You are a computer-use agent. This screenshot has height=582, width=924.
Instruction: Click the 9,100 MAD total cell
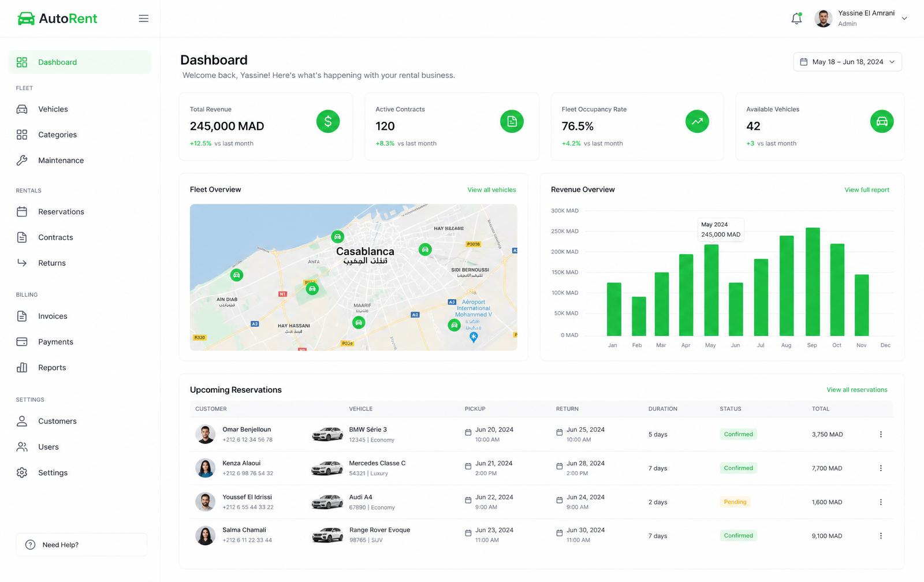tap(827, 536)
